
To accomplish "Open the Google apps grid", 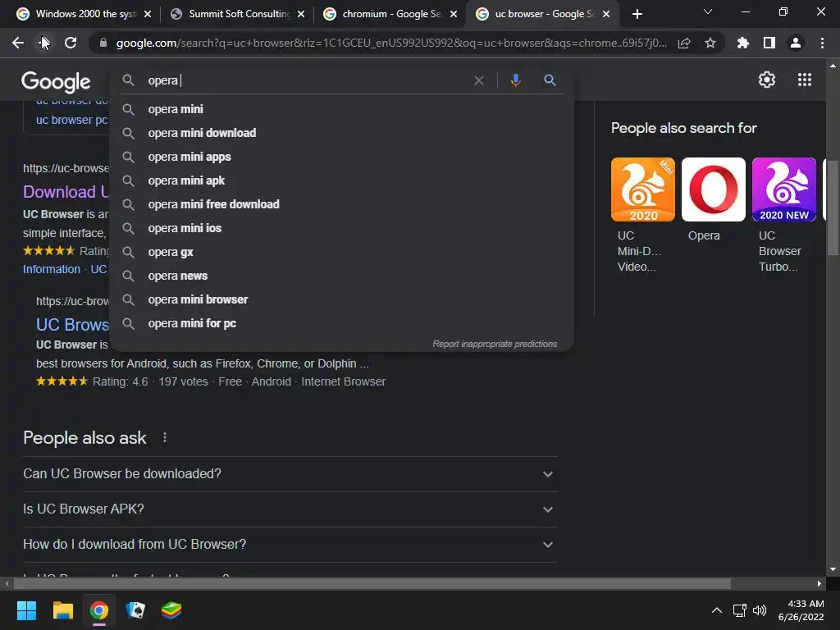I will pyautogui.click(x=805, y=80).
